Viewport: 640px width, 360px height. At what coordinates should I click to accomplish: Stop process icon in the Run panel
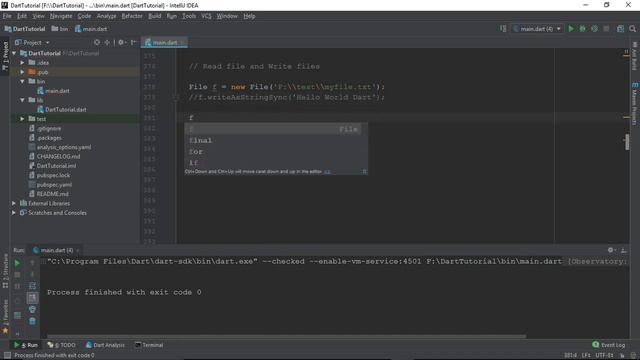pyautogui.click(x=18, y=275)
